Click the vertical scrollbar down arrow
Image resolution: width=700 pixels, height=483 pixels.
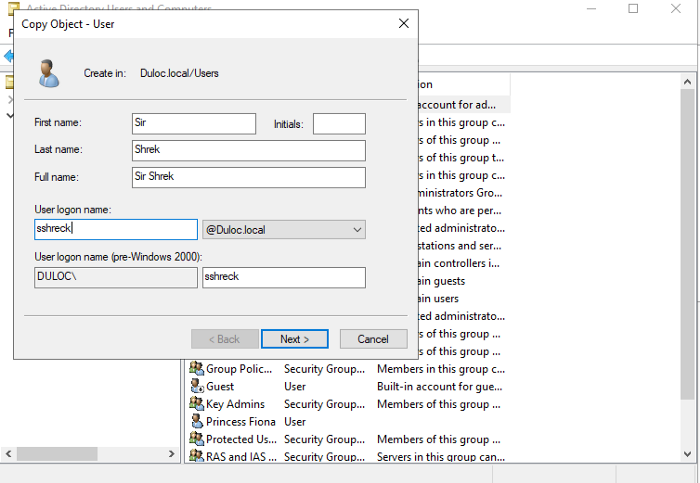pyautogui.click(x=688, y=454)
